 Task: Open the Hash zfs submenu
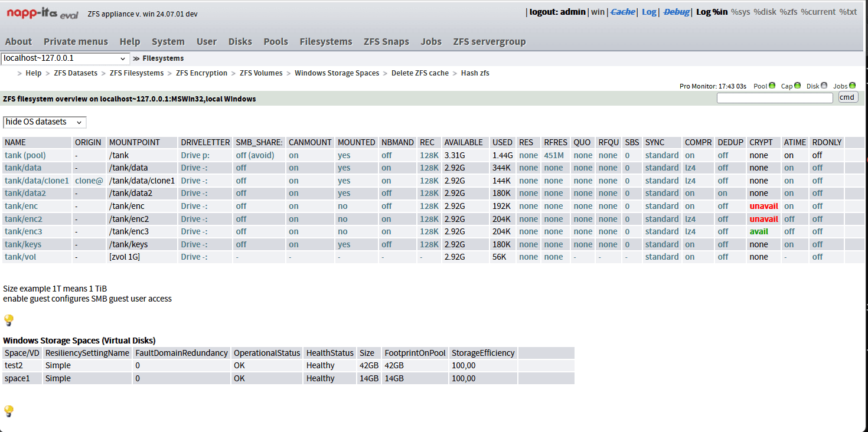coord(475,73)
